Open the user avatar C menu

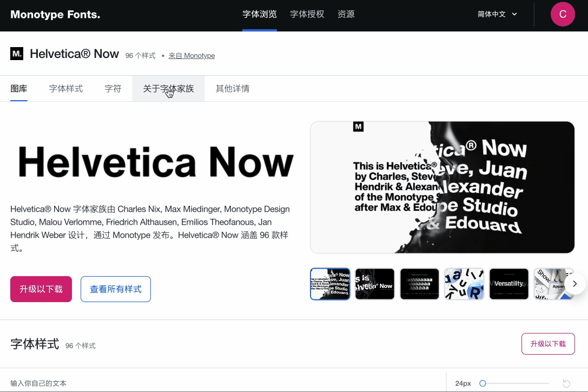[563, 15]
